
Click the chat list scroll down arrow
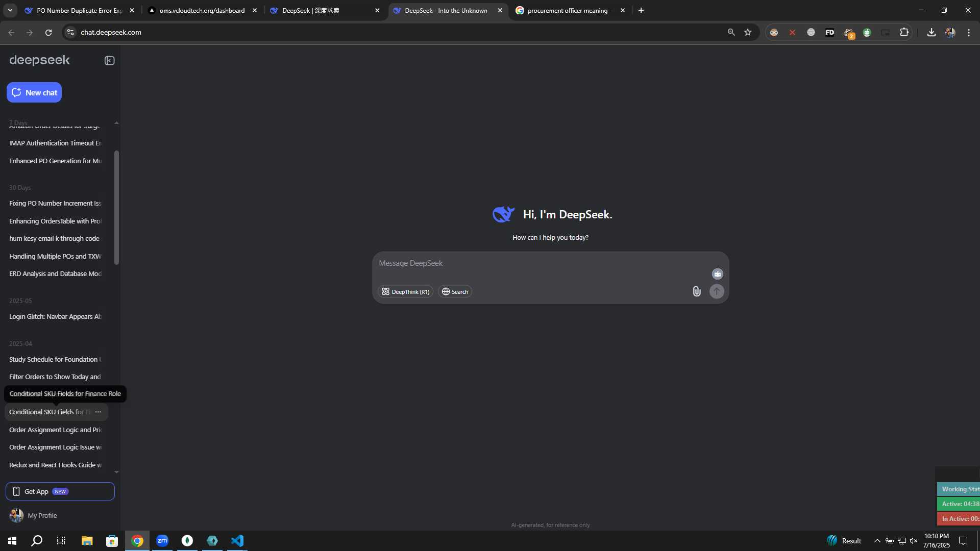pyautogui.click(x=116, y=472)
